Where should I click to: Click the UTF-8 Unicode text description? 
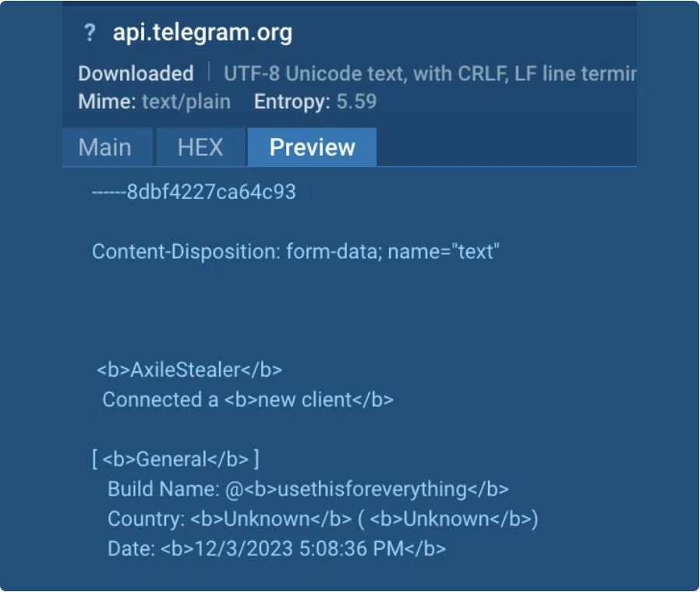[x=430, y=74]
